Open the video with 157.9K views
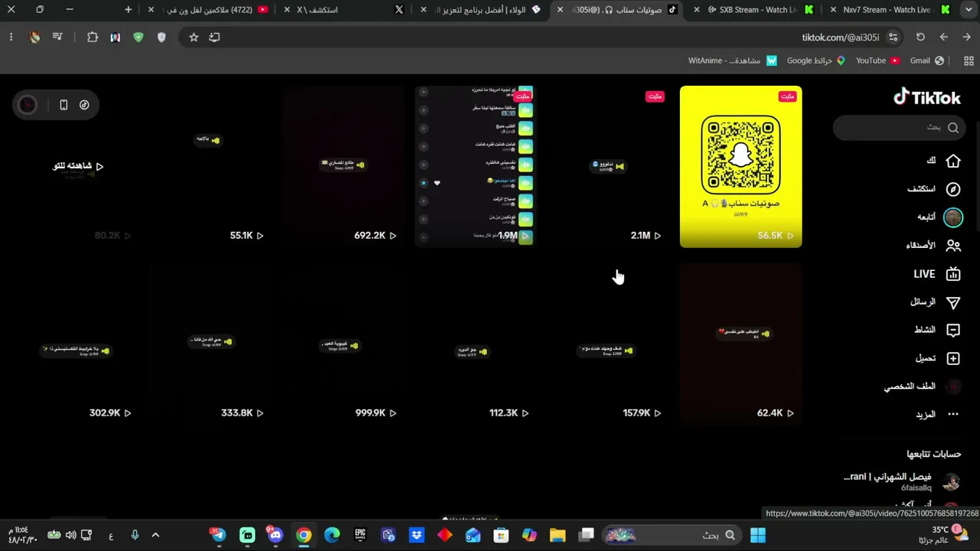 click(x=609, y=344)
